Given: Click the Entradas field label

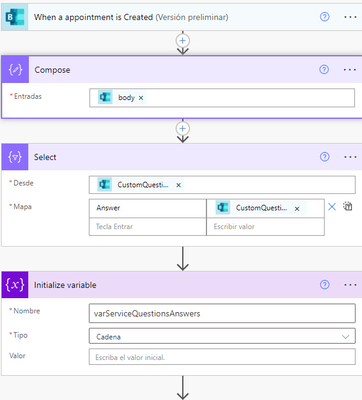Looking at the screenshot, I should tap(28, 96).
